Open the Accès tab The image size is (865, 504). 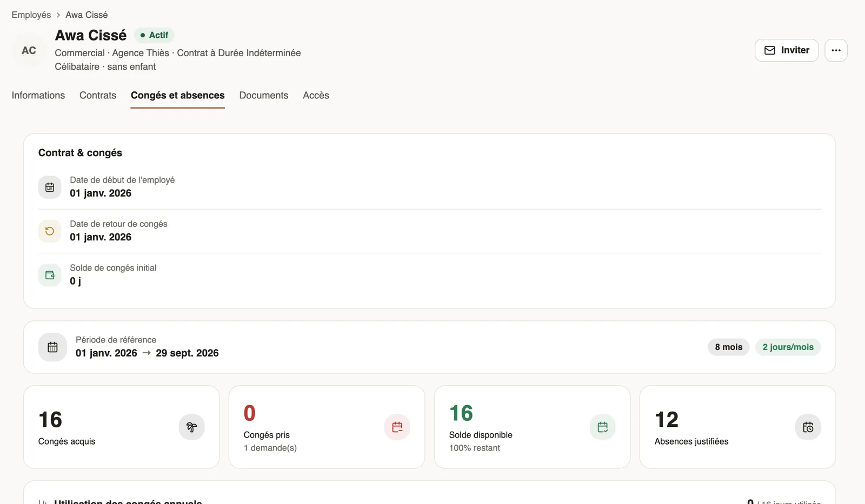[x=316, y=95]
